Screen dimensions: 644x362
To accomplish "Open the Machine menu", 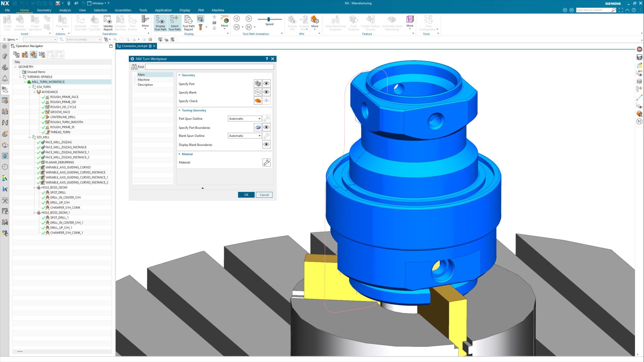I will [218, 10].
